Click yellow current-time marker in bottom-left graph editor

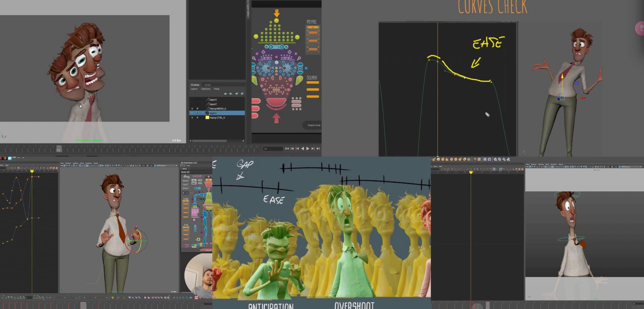coord(32,171)
